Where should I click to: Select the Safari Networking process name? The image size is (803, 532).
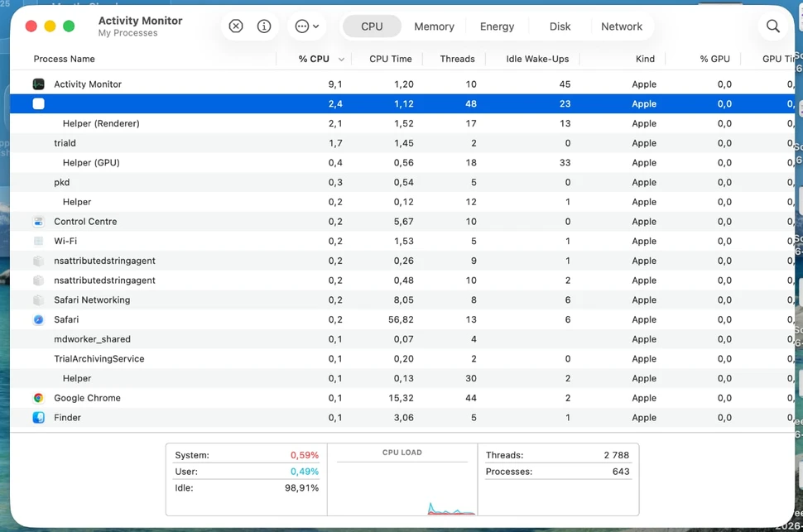[92, 300]
